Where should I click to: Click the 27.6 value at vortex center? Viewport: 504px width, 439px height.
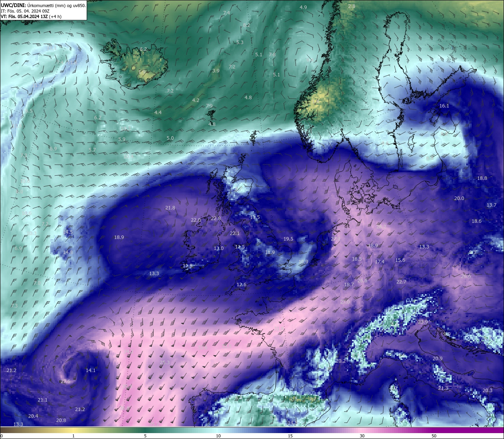coord(65,382)
